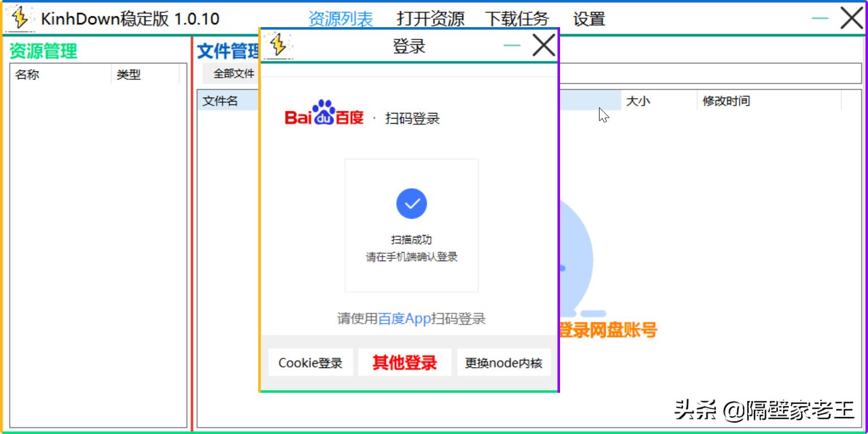868x434 pixels.
Task: Open the 打开资源 menu
Action: [431, 18]
